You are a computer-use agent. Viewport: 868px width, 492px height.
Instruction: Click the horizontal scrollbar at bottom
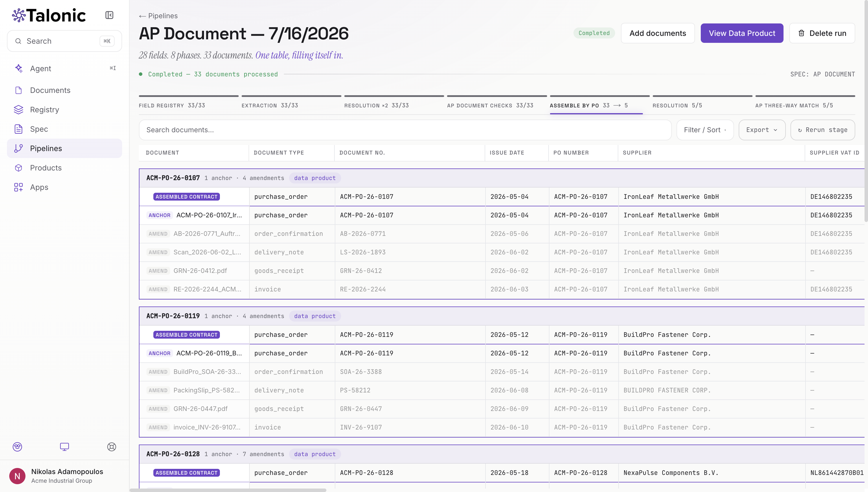(x=228, y=490)
